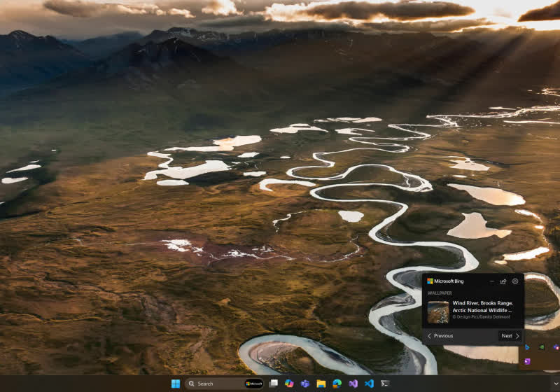Open the Wind River, Brooks Range title link
This screenshot has width=560, height=392.
pos(482,307)
